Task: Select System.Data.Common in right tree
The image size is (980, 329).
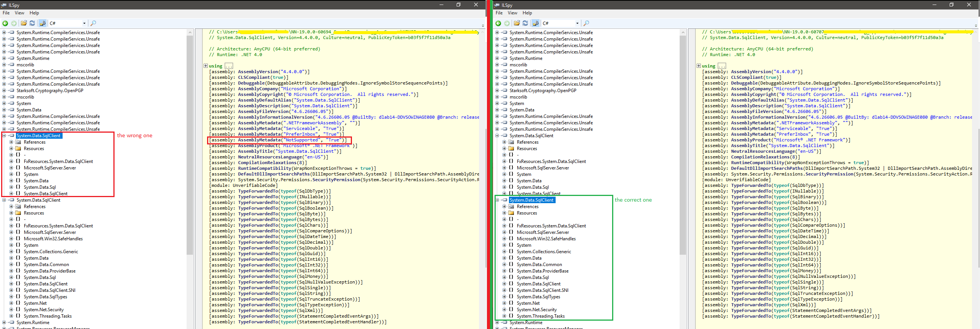Action: pyautogui.click(x=539, y=264)
